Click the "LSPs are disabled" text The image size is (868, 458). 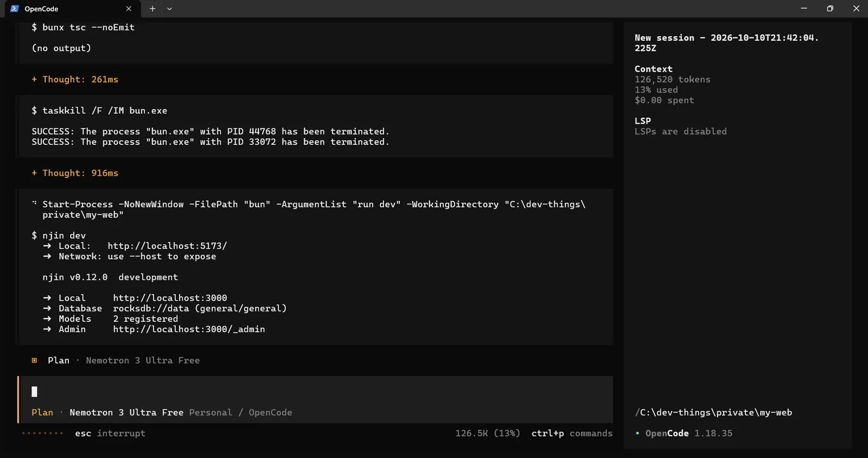pos(680,131)
